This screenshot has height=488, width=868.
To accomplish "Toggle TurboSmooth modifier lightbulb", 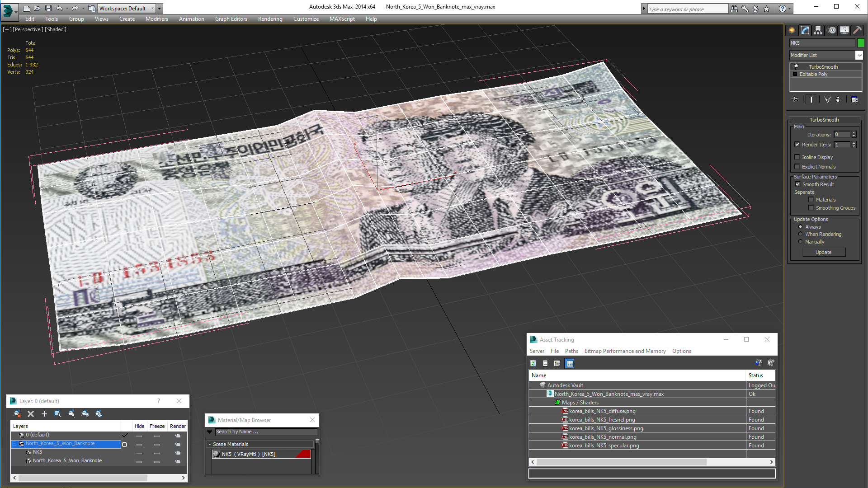I will tap(796, 67).
